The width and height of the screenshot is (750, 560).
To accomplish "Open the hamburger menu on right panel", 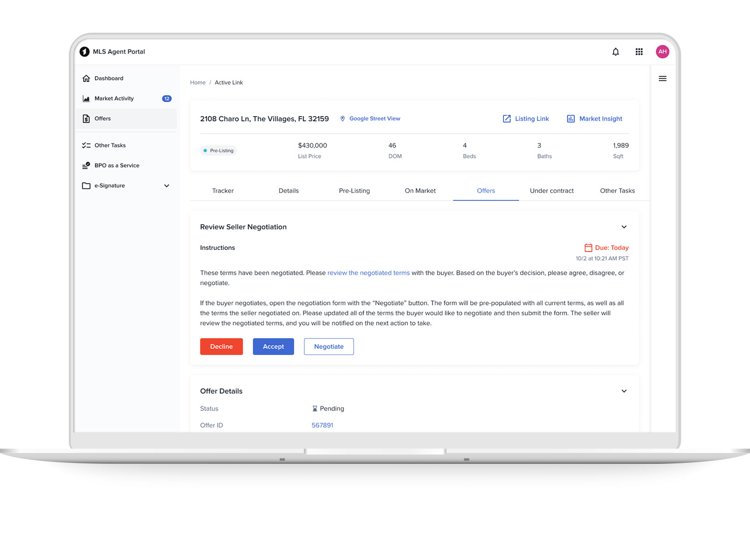I will click(662, 78).
